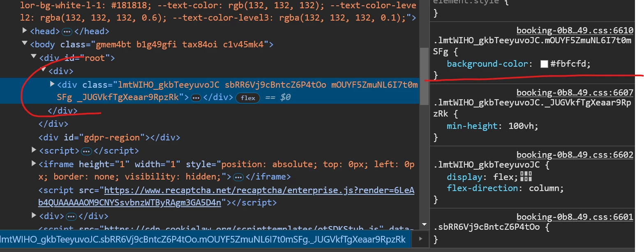Open booking css:6601 source link
This screenshot has height=252, width=644.
575,217
